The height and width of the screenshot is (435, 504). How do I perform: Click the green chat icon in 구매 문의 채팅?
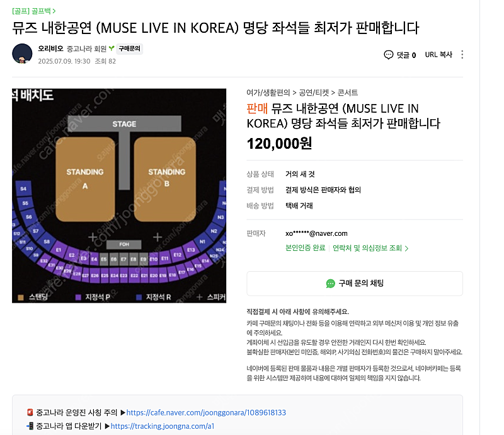(x=330, y=284)
